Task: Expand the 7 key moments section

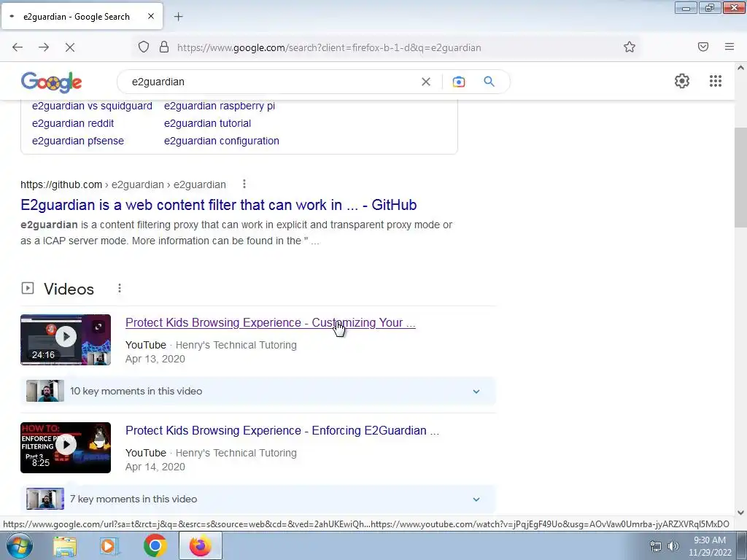Action: coord(476,499)
